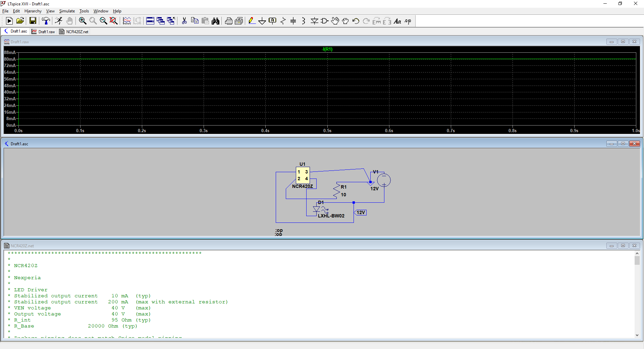
Task: Open the File menu
Action: tap(5, 11)
